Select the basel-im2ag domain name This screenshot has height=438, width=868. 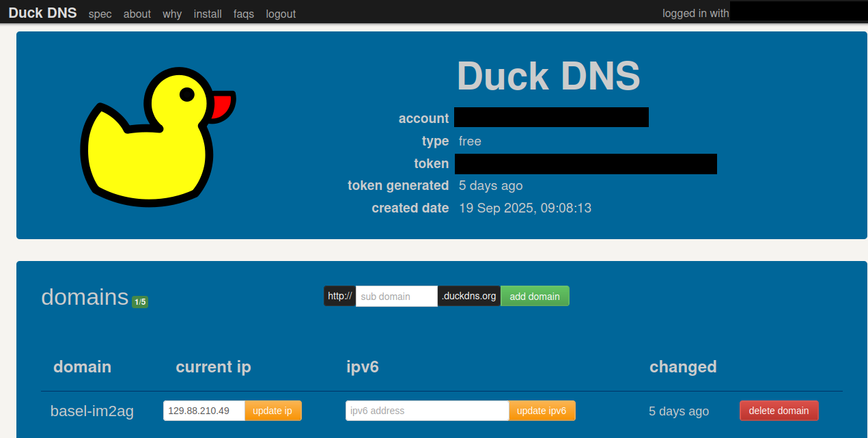click(x=92, y=411)
